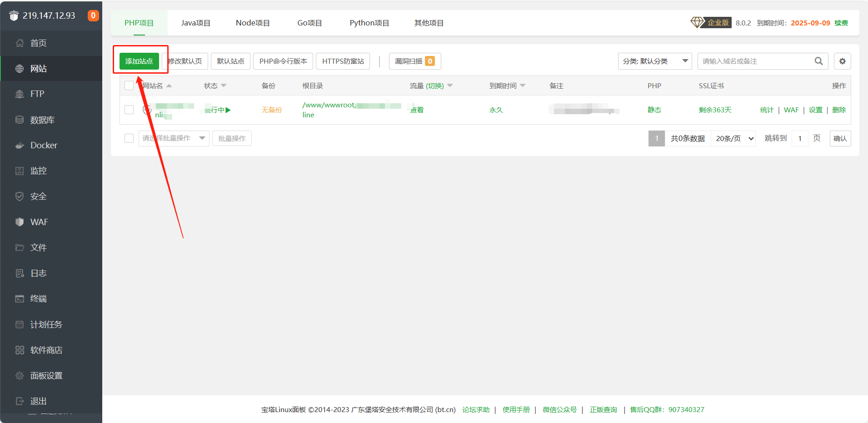Viewport: 868px width, 423px height.
Task: Open the Logs (日志) sidebar icon
Action: click(20, 273)
